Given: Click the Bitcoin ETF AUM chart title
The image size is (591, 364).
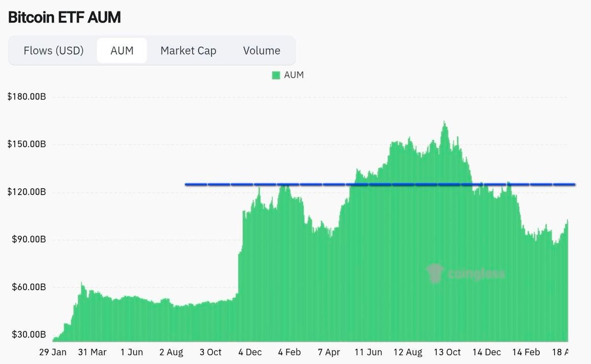Looking at the screenshot, I should [x=64, y=17].
